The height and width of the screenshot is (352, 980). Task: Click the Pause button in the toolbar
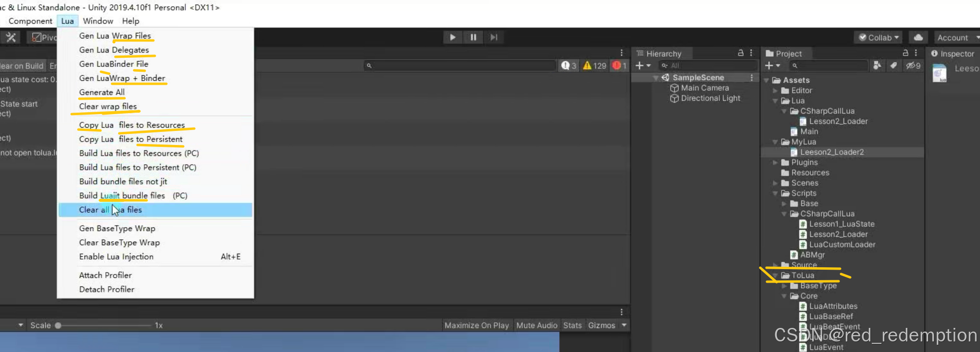coord(473,37)
